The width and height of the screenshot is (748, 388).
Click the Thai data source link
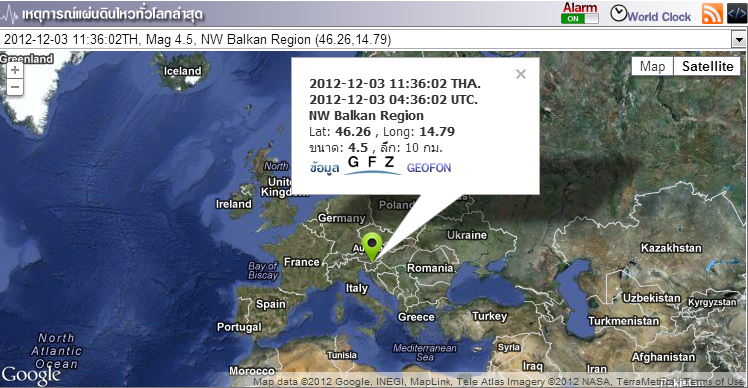(324, 168)
